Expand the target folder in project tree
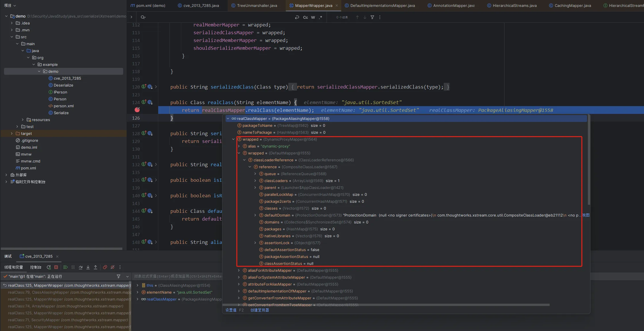 pyautogui.click(x=12, y=133)
